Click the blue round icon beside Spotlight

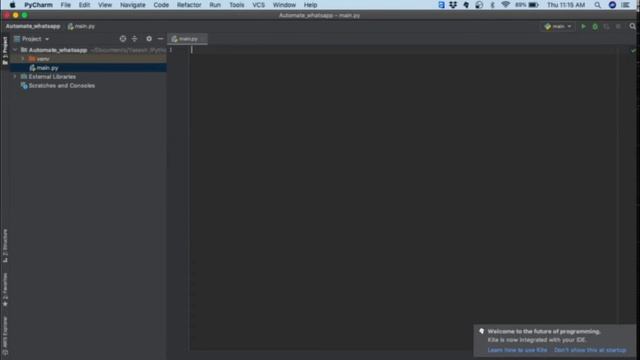(612, 5)
